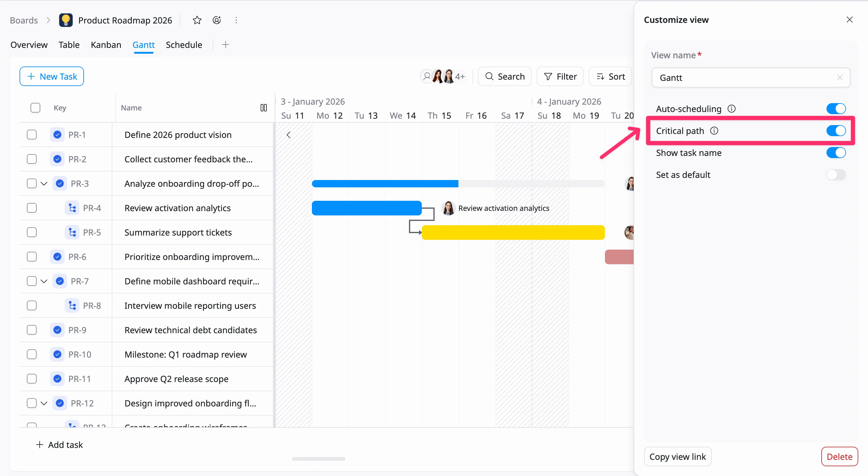The image size is (868, 476).
Task: Click the PR-9 task status icon
Action: 57,330
